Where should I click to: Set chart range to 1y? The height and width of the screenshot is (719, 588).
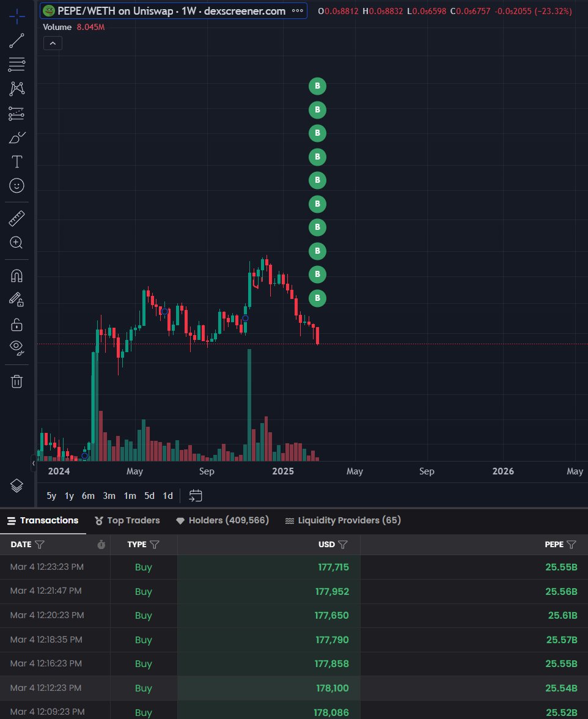click(69, 496)
